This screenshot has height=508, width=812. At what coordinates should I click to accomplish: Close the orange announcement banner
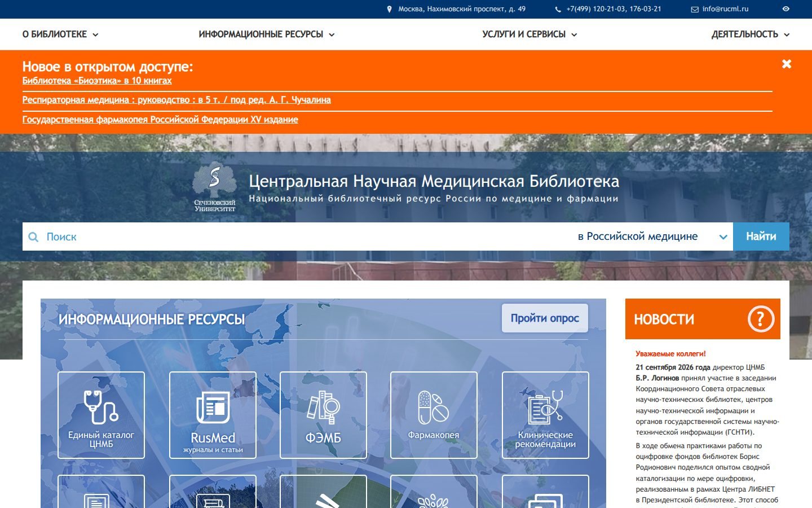pyautogui.click(x=787, y=64)
